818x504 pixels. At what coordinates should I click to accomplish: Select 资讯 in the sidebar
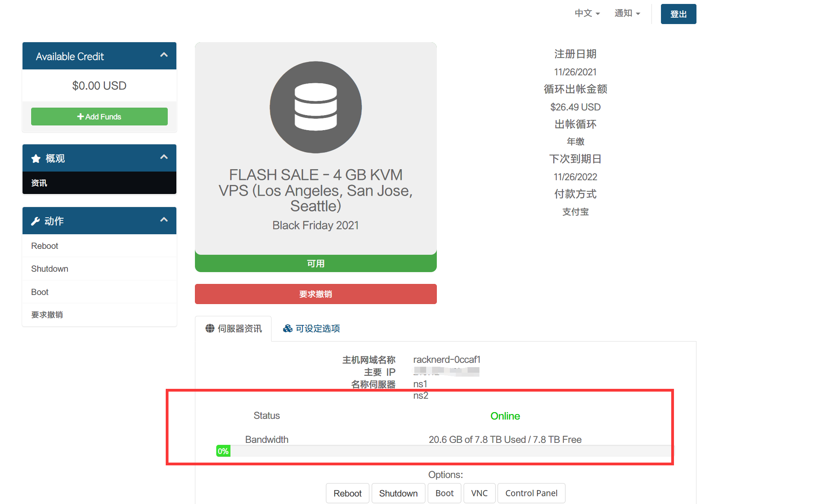(99, 183)
